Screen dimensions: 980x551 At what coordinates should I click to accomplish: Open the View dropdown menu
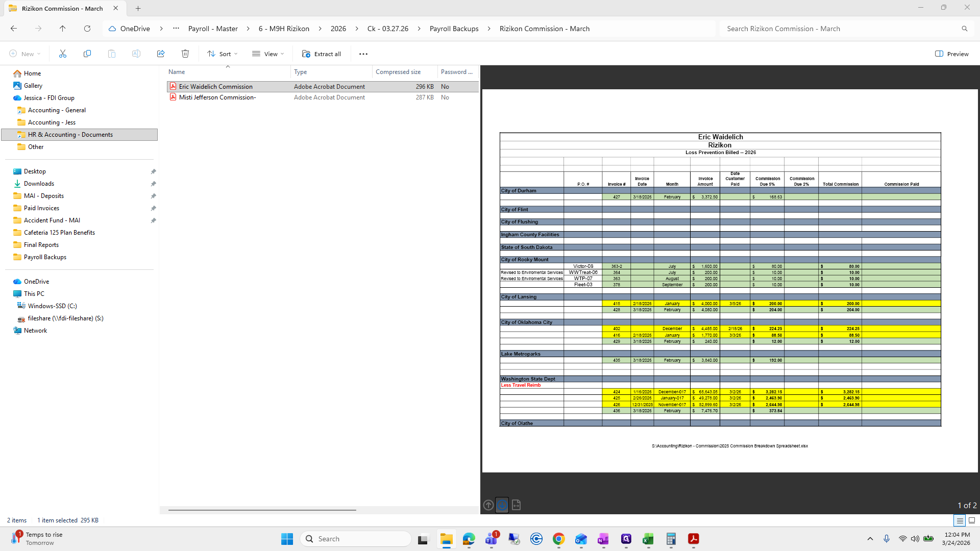pos(268,54)
